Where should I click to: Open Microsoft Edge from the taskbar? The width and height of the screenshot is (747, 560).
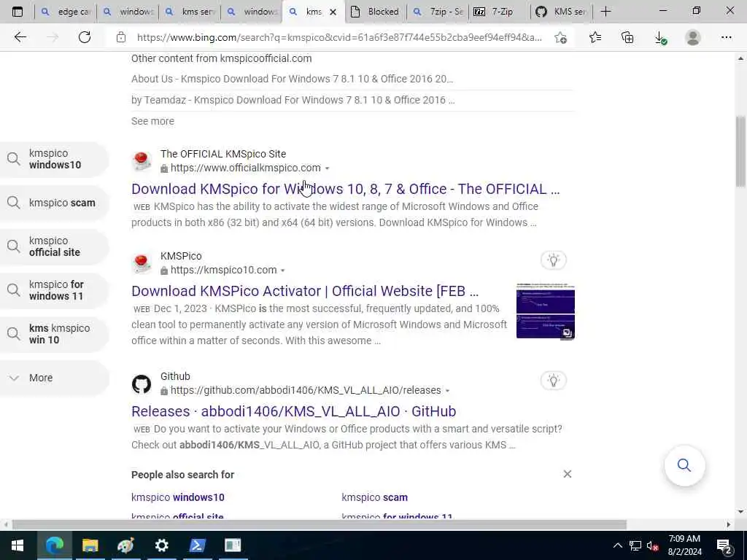coord(54,545)
